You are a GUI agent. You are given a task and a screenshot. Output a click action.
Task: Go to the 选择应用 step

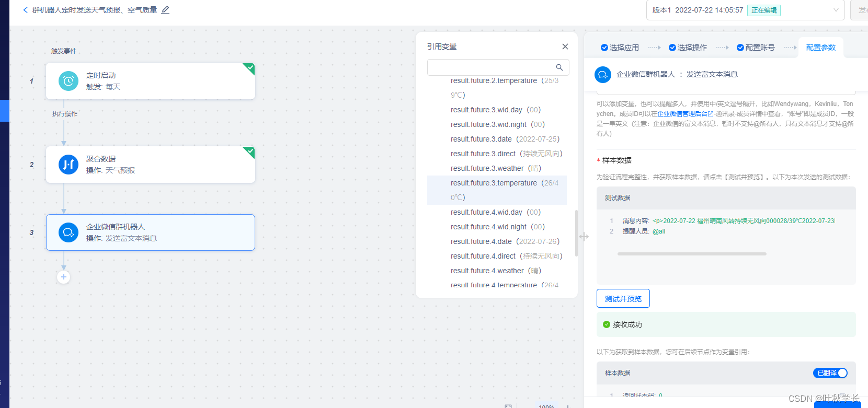[x=620, y=48]
